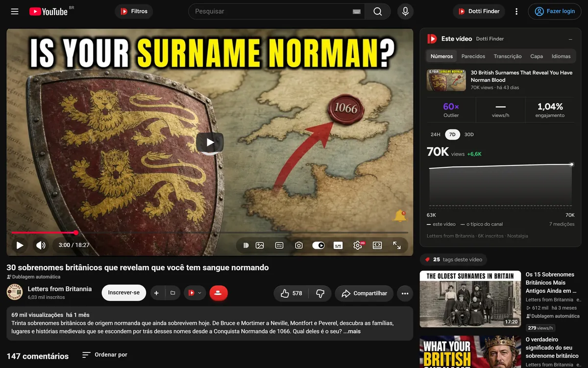Enter fullscreen mode
This screenshot has height=368, width=588.
coord(397,245)
